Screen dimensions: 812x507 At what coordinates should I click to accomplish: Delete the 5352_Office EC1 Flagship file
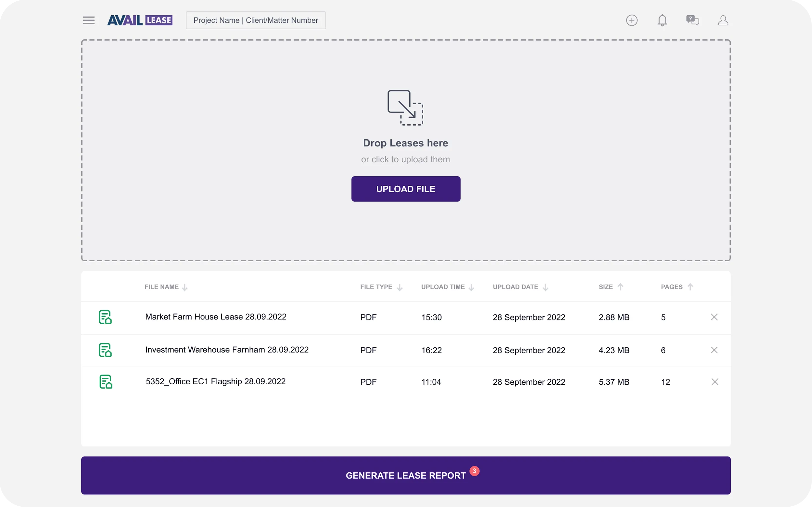[714, 382]
